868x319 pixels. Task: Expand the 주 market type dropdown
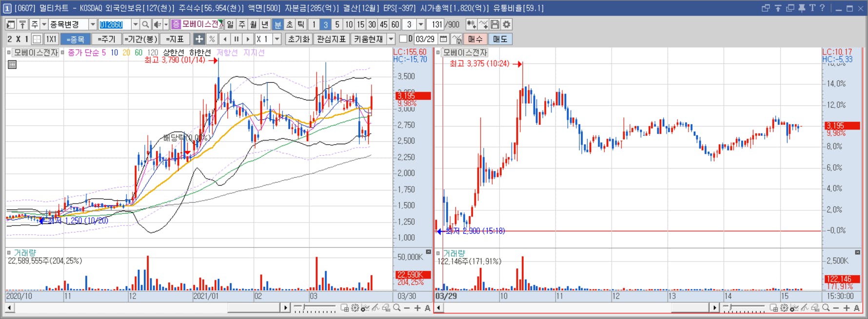coord(44,24)
